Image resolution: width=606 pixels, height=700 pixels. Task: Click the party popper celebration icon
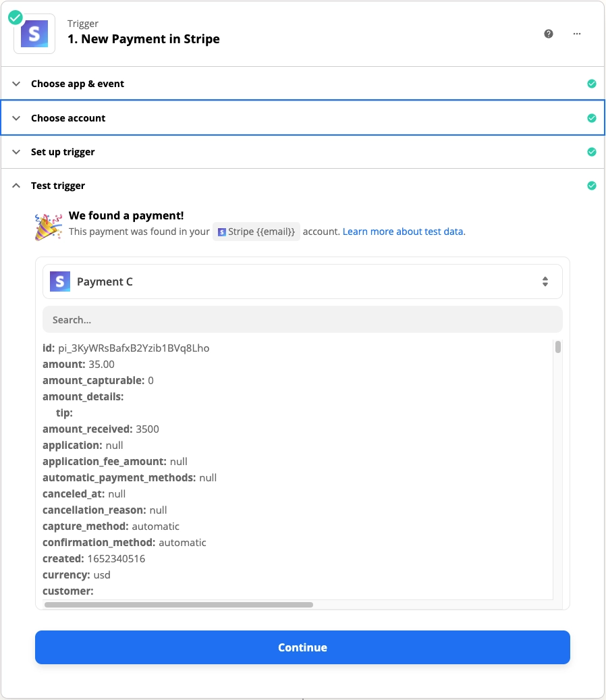tap(48, 227)
